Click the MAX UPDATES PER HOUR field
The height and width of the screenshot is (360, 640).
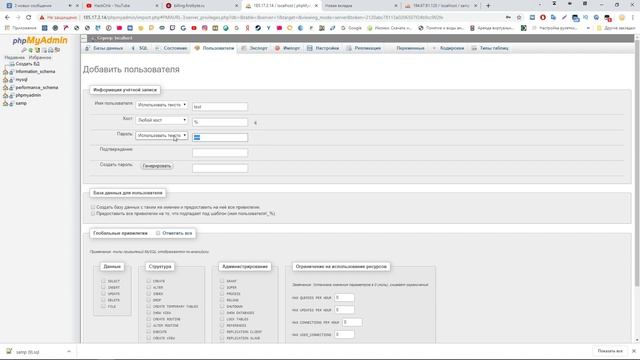coord(344,310)
